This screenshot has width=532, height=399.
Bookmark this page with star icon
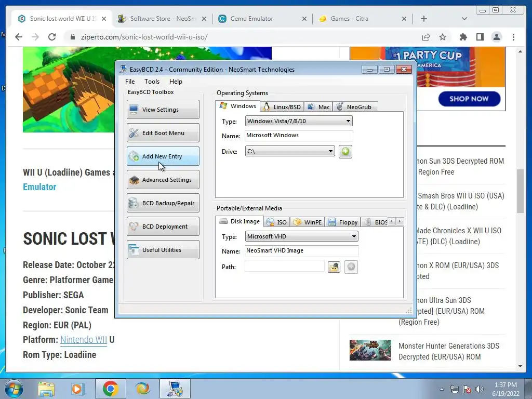pyautogui.click(x=443, y=37)
